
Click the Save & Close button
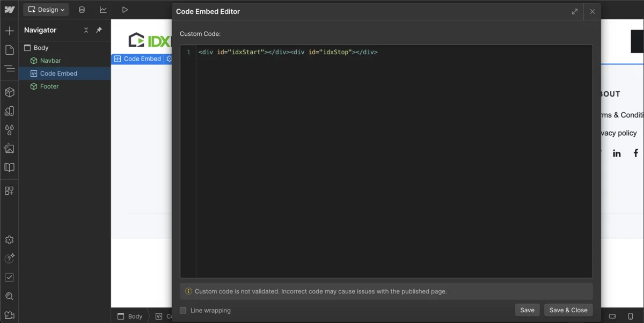pos(568,310)
